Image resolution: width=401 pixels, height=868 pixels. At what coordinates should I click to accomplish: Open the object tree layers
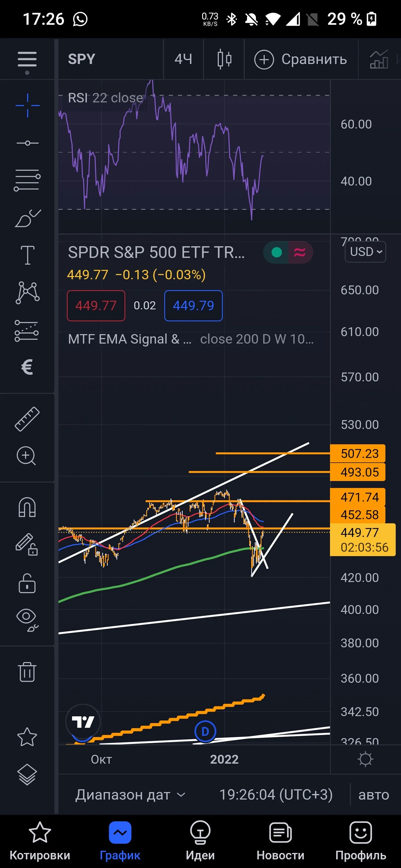(x=27, y=775)
